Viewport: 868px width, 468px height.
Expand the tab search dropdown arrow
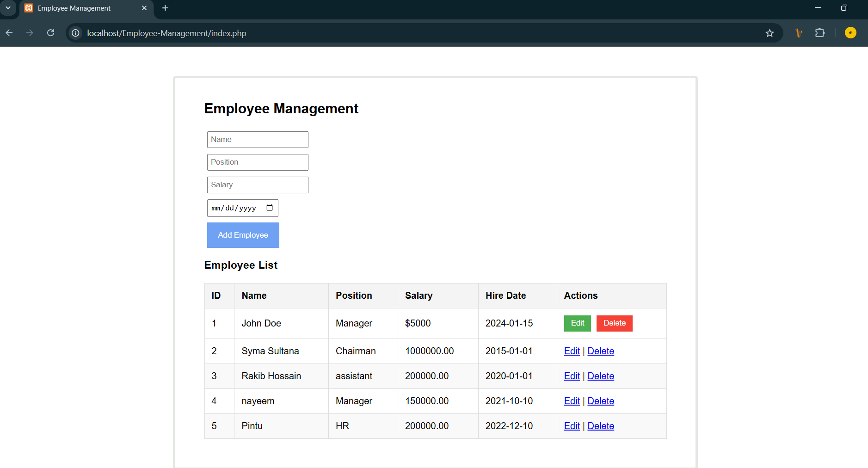8,8
